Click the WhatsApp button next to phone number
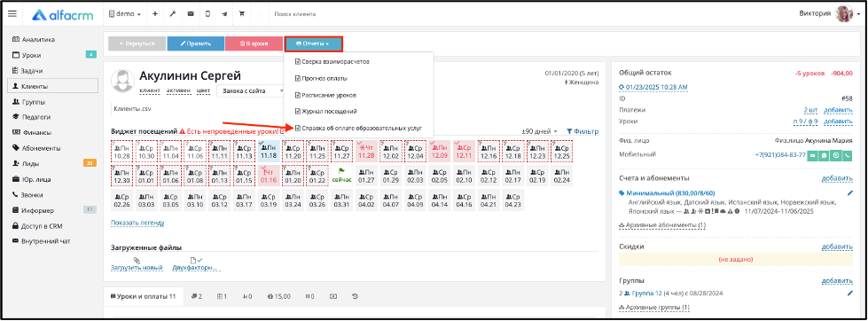 coord(825,155)
